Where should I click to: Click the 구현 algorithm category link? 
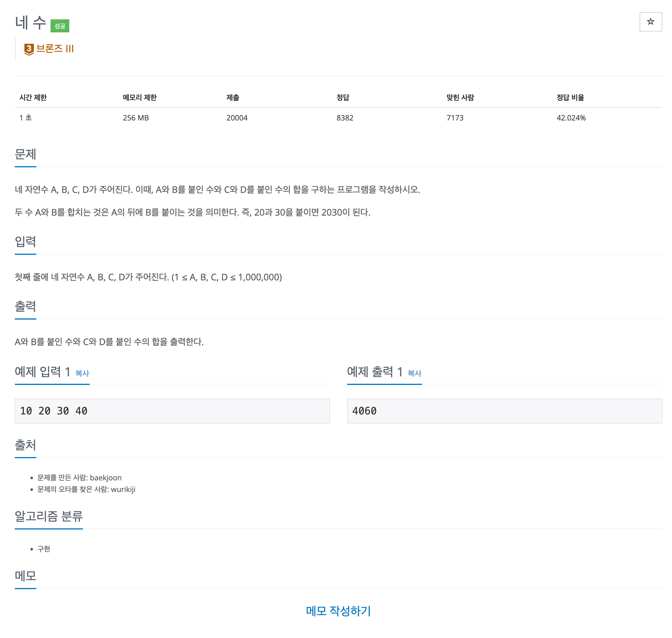click(x=43, y=549)
